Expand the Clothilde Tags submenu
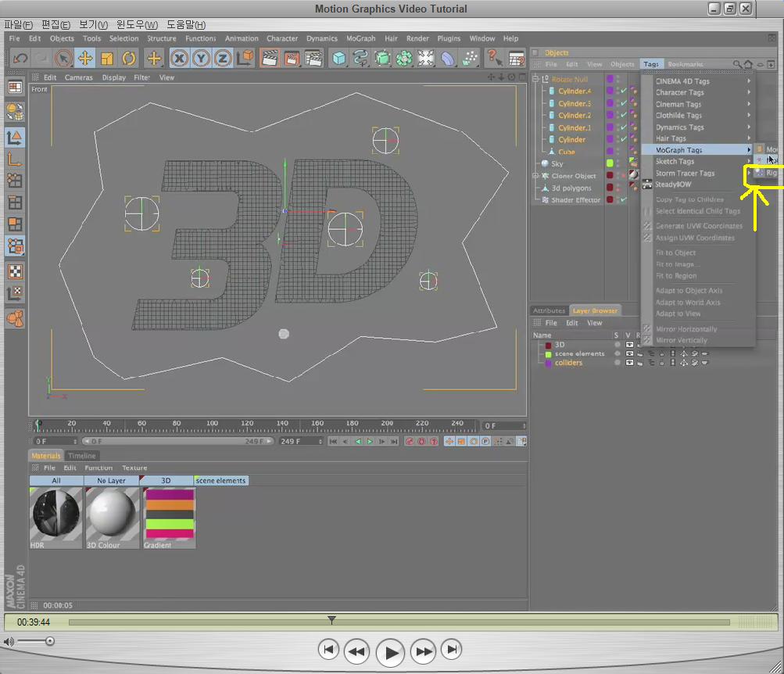 click(x=699, y=116)
